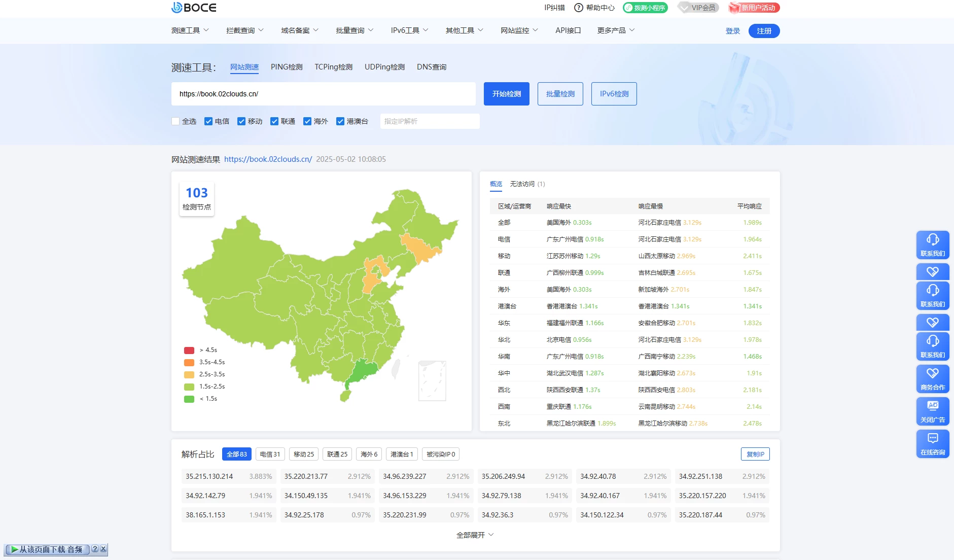Switch to the PING检测 tab

tap(287, 67)
